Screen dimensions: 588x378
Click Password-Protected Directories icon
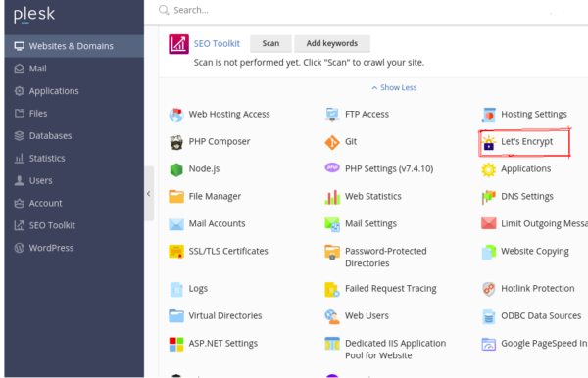pyautogui.click(x=332, y=252)
